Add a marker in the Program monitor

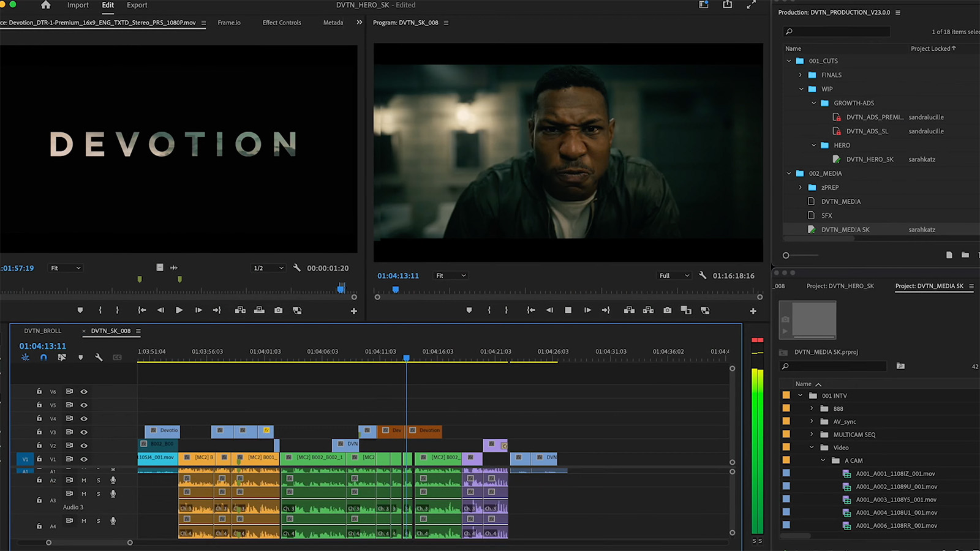pyautogui.click(x=469, y=310)
